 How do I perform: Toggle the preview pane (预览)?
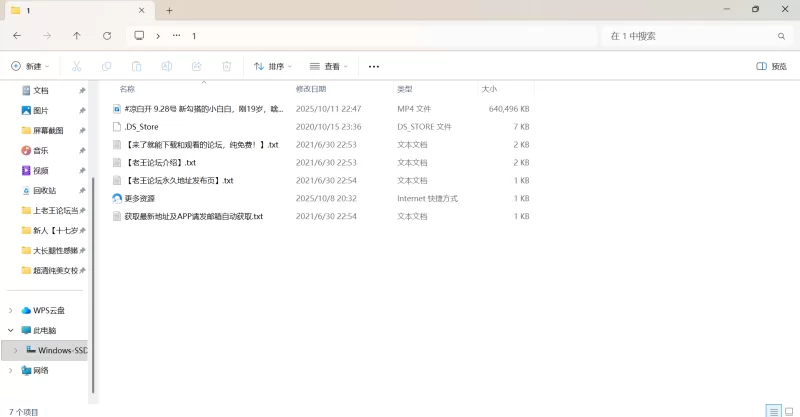tap(771, 66)
